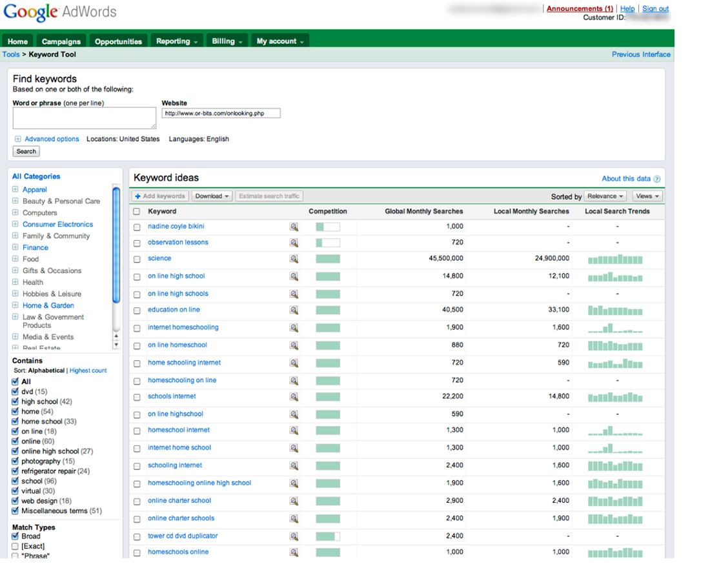The width and height of the screenshot is (710, 588).
Task: Click competition bar for tower cd dvd duplicator
Action: click(328, 536)
